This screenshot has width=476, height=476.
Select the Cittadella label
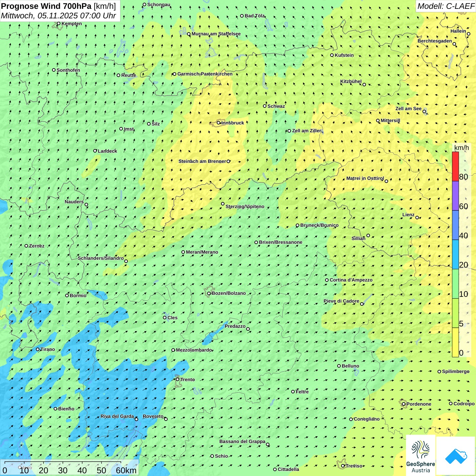click(288, 470)
